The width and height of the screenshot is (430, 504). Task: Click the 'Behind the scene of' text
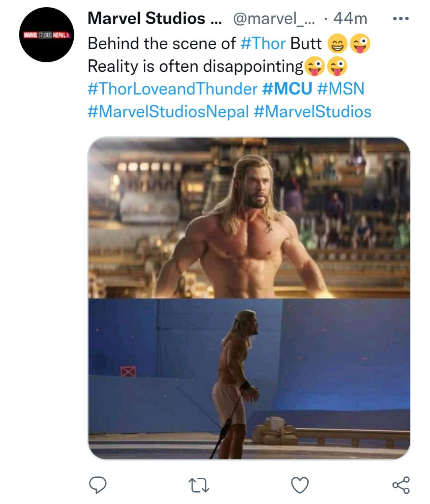161,43
